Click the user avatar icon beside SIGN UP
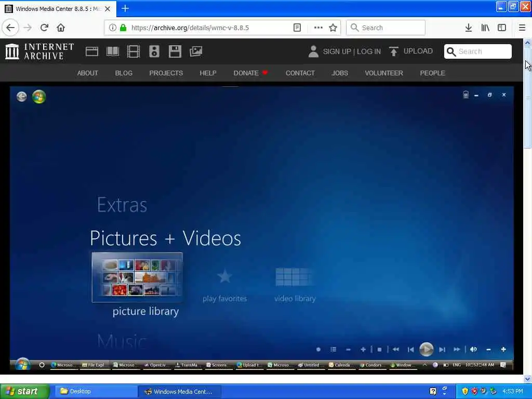 pyautogui.click(x=313, y=51)
